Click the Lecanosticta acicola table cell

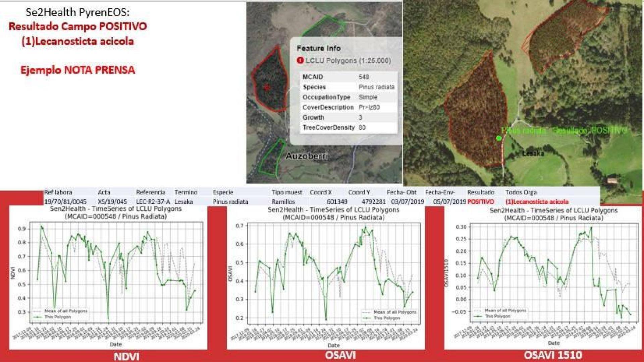537,202
